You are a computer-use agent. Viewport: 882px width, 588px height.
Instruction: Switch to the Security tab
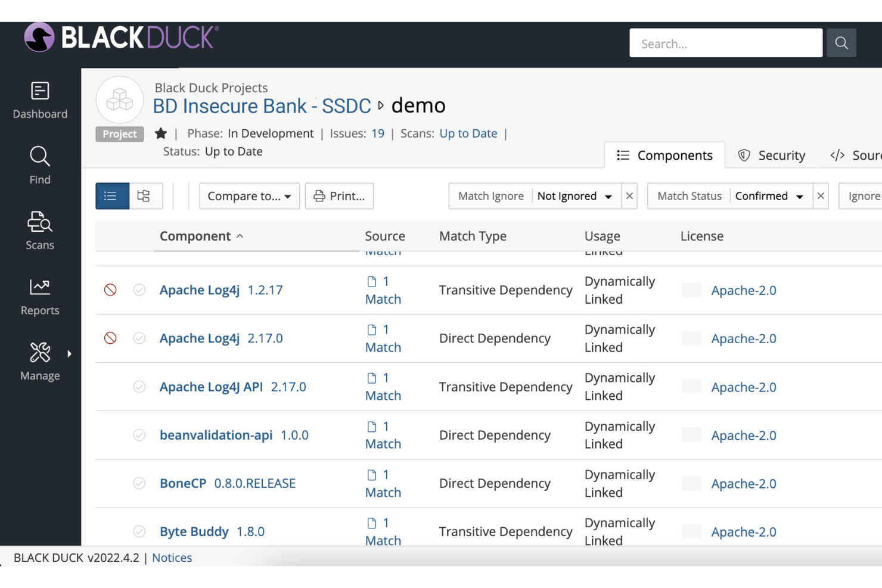pos(772,155)
